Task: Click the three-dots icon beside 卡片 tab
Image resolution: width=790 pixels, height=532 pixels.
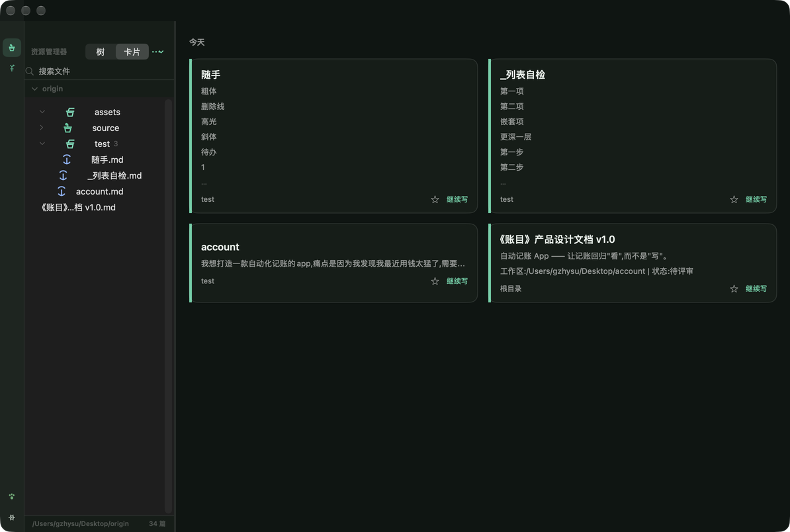Action: click(x=157, y=52)
